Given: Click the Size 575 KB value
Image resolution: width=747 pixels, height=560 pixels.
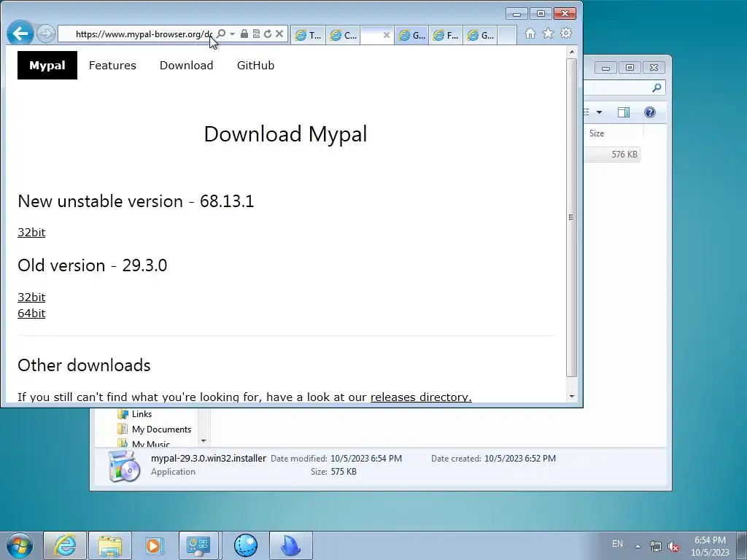Looking at the screenshot, I should coord(344,472).
